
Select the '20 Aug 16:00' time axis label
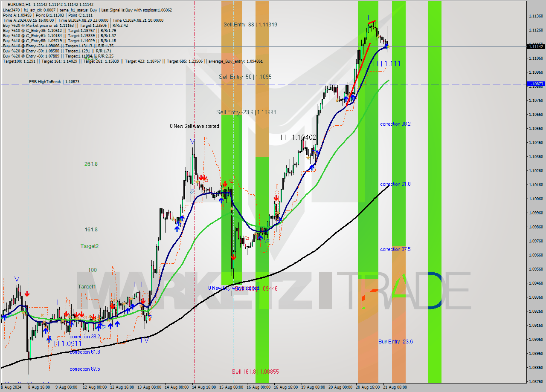click(x=367, y=387)
